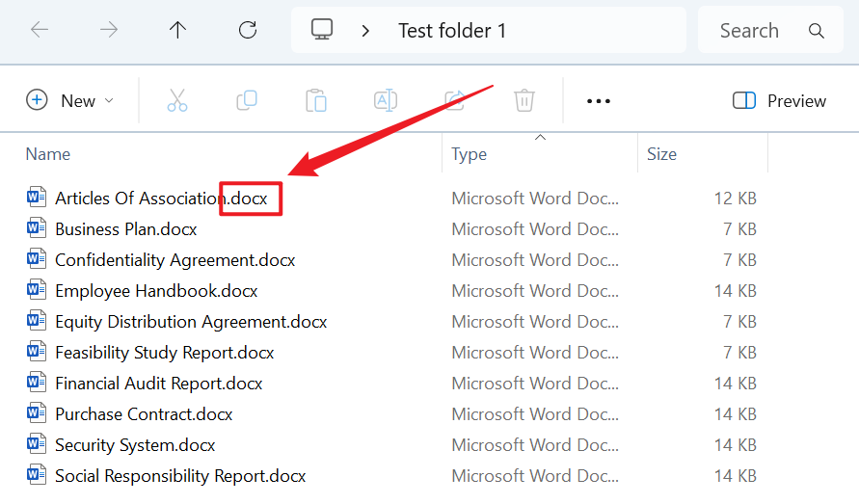Sort files by the Size column
The width and height of the screenshot is (859, 504).
pos(661,154)
